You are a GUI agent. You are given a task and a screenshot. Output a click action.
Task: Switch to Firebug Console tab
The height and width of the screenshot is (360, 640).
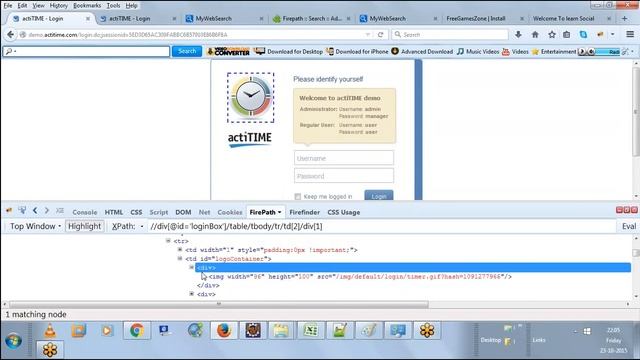point(84,212)
